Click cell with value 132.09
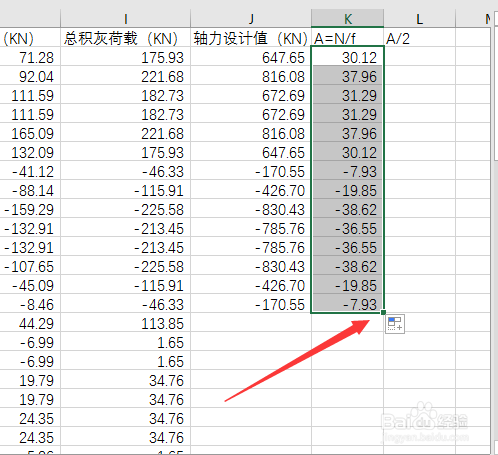Screen dimensions: 498x455 30,151
